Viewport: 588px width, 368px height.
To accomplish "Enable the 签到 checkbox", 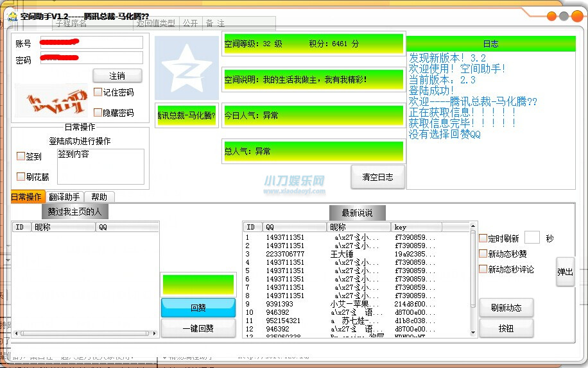I will [x=21, y=156].
